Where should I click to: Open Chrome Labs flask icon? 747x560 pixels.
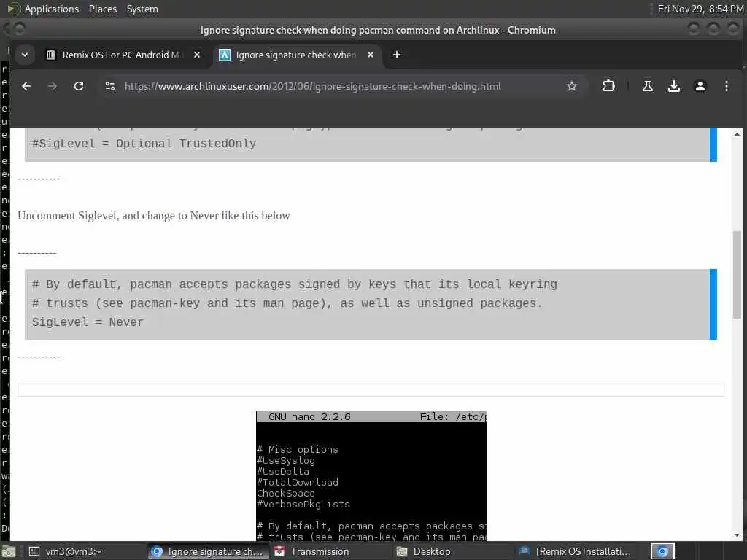[x=648, y=86]
